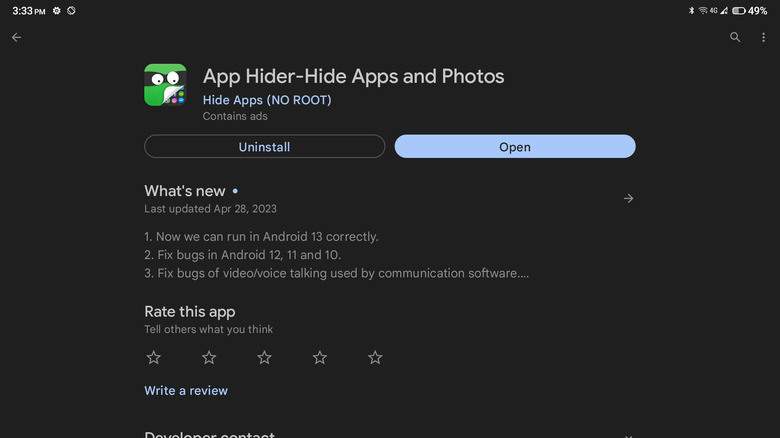This screenshot has height=438, width=780.
Task: Click the Write a review link
Action: tap(186, 390)
